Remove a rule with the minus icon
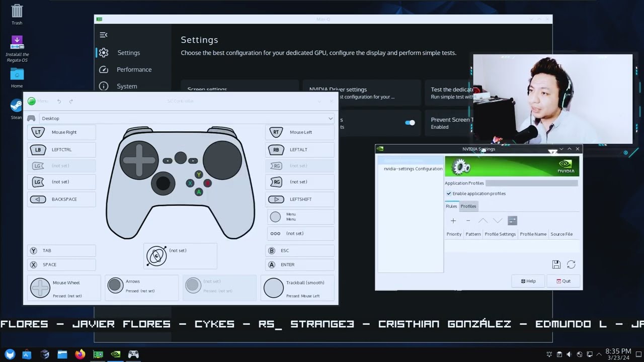 tap(468, 221)
